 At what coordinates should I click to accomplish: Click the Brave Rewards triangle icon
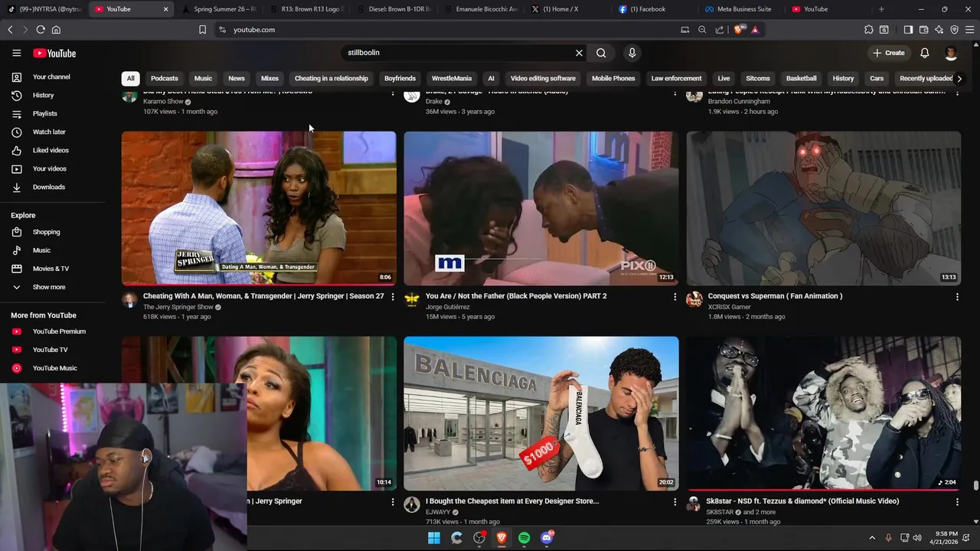pyautogui.click(x=755, y=30)
